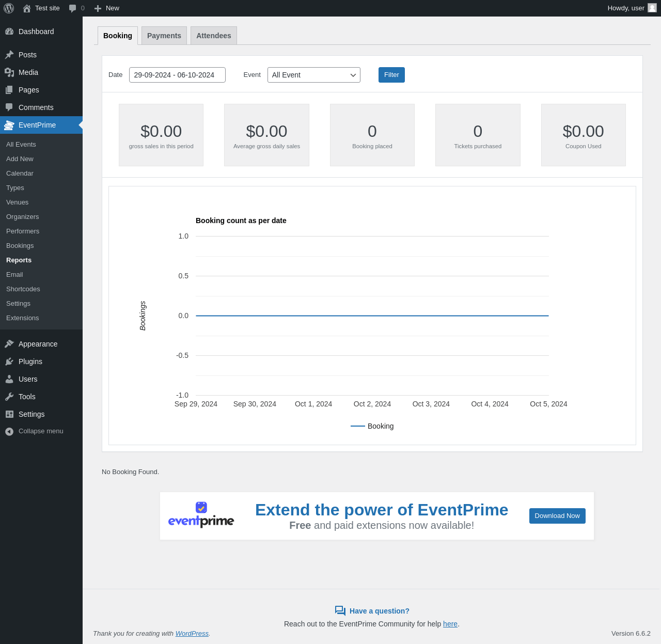Image resolution: width=661 pixels, height=644 pixels.
Task: Open the Bookings submenu item
Action: [20, 246]
